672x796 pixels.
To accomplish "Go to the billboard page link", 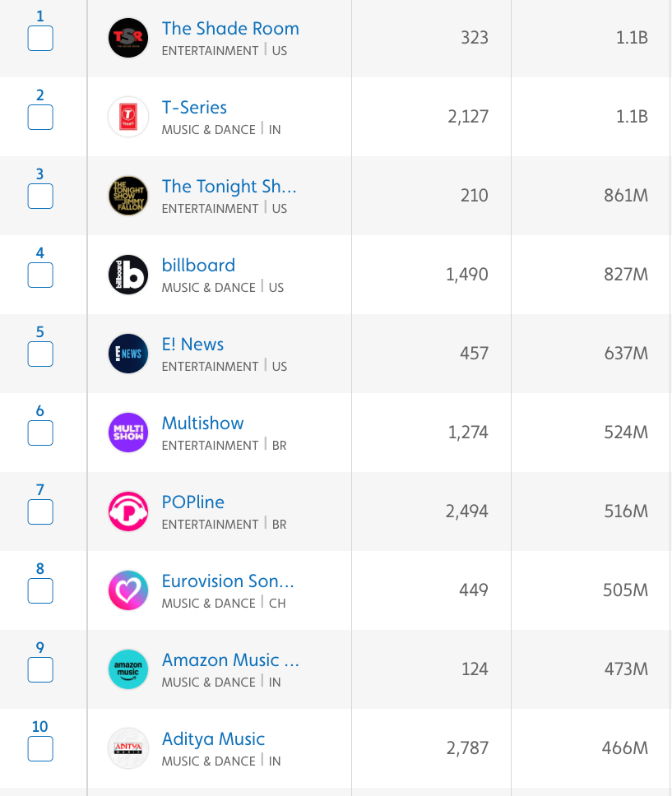I will coord(198,266).
